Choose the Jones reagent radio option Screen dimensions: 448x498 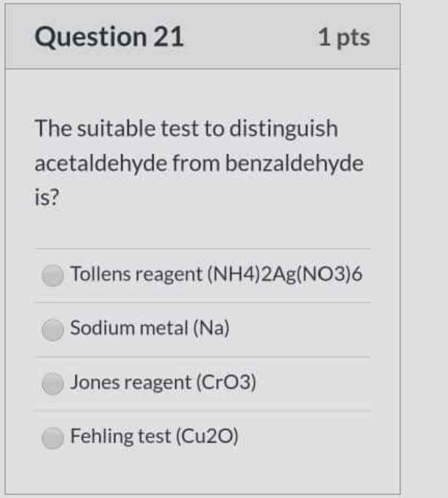pyautogui.click(x=53, y=383)
